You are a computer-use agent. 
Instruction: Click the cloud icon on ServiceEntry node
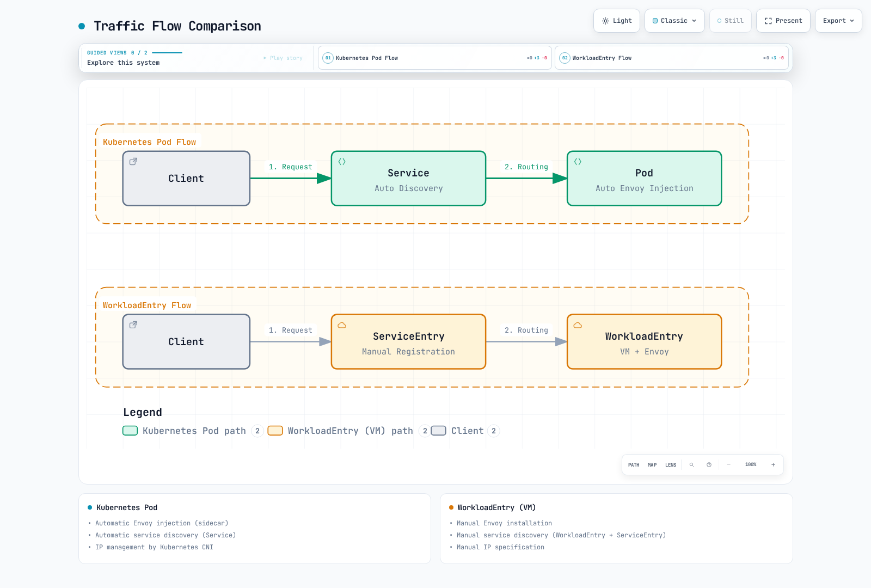[342, 325]
